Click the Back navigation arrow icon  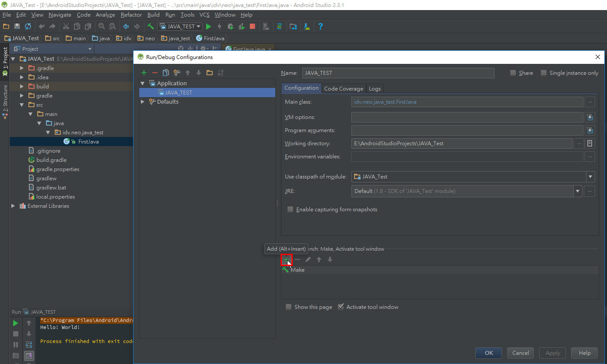[x=126, y=26]
